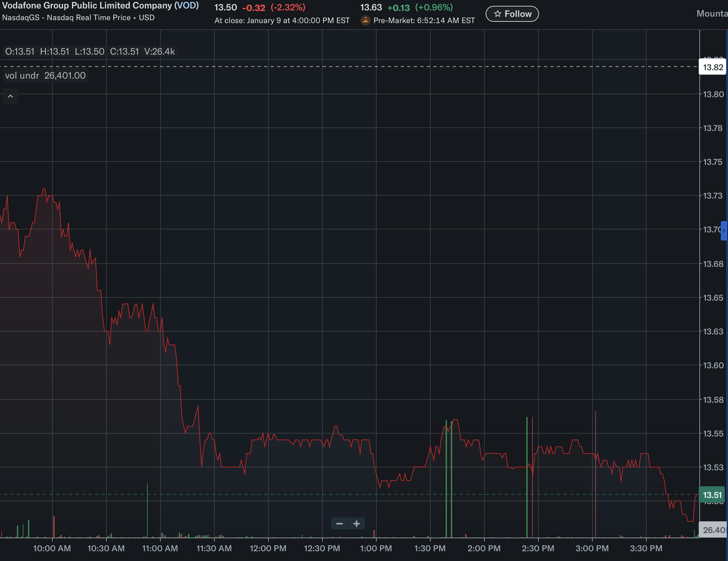Click the 13.60 price axis label

[x=713, y=365]
